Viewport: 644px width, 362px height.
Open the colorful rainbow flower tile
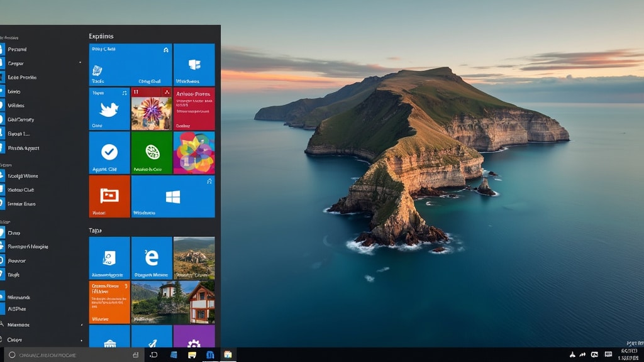click(194, 153)
